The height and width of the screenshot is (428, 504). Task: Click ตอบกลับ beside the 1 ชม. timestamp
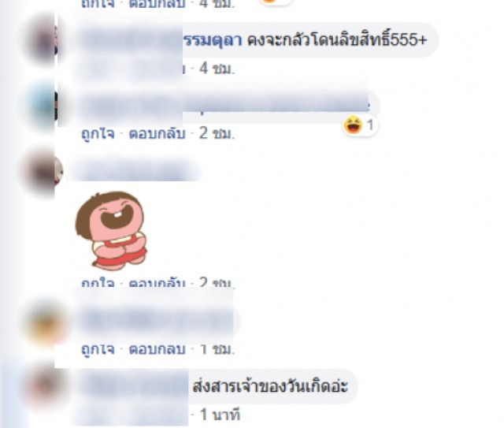click(x=157, y=349)
